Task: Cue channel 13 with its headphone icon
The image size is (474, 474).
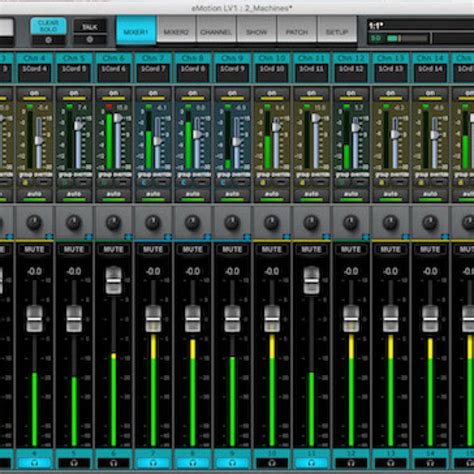Action: coord(391,463)
